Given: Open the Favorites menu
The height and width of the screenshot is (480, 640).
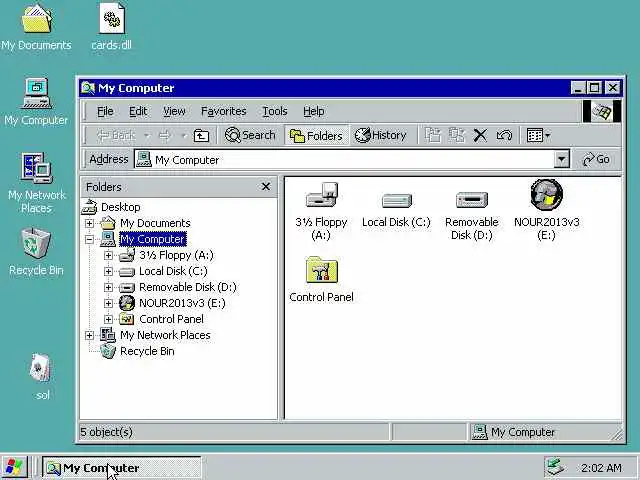Looking at the screenshot, I should pos(224,111).
